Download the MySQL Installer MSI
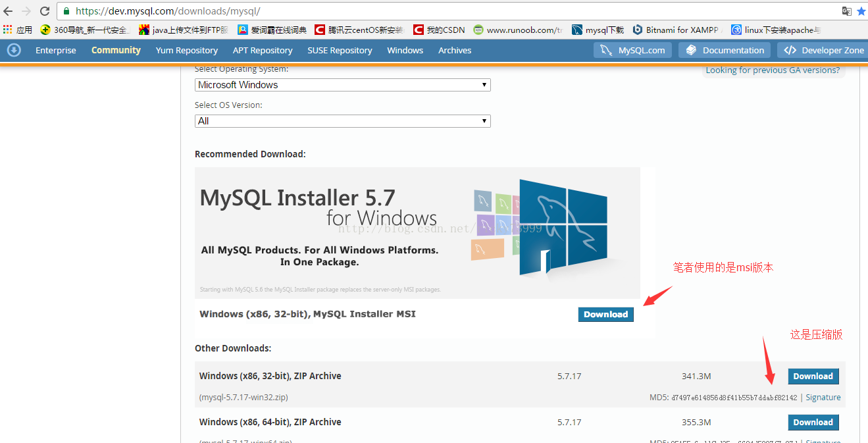The height and width of the screenshot is (443, 868). click(606, 315)
